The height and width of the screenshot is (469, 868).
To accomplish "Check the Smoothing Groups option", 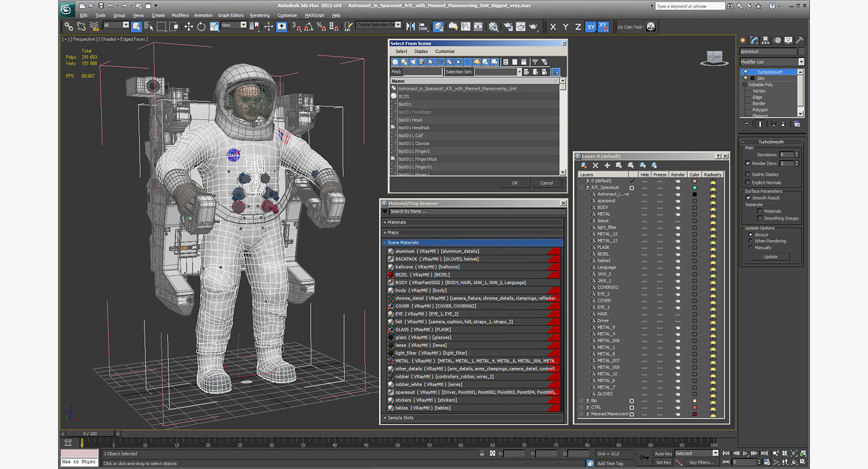I will [760, 218].
